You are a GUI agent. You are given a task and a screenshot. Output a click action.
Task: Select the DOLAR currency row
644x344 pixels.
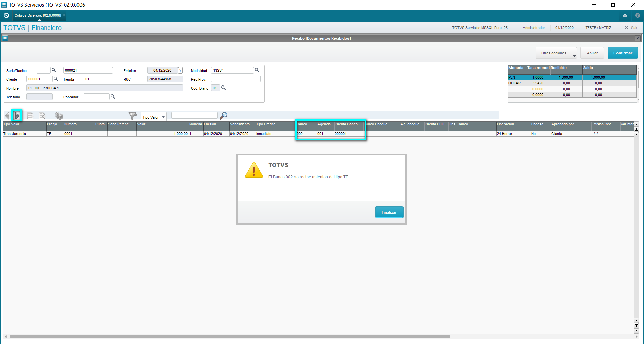[x=572, y=83]
